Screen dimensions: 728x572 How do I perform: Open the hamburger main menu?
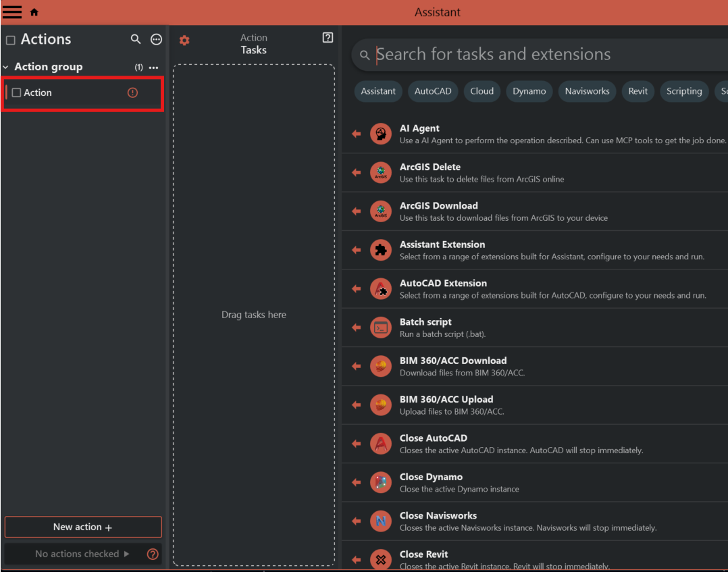pyautogui.click(x=12, y=12)
